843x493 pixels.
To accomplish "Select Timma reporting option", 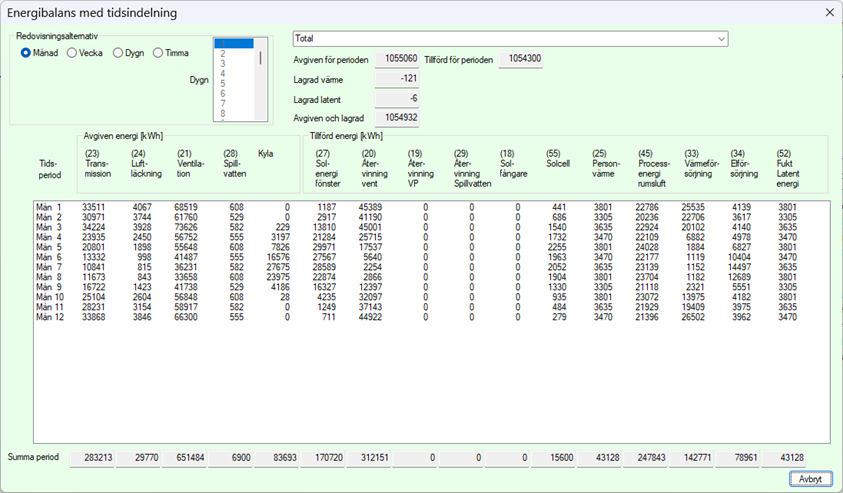I will tap(158, 53).
